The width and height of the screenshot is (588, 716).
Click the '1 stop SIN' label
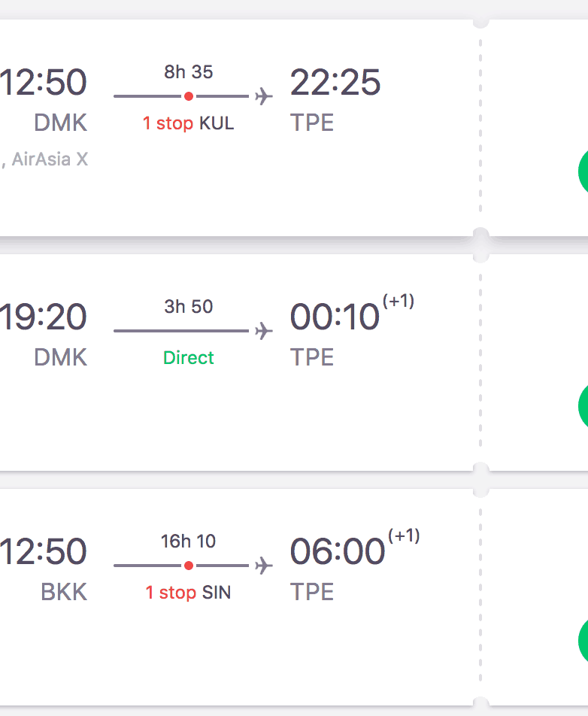click(189, 593)
